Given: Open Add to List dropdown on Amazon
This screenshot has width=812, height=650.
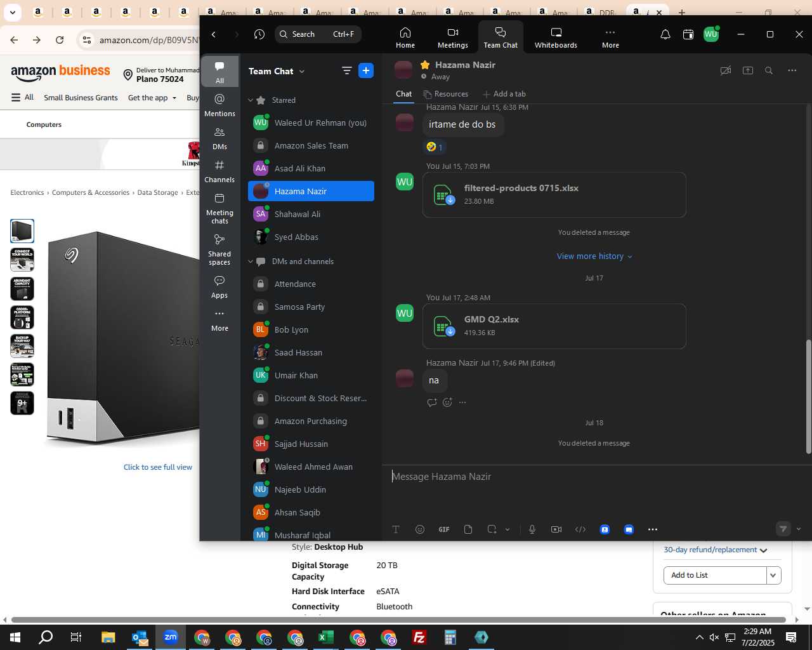Looking at the screenshot, I should (773, 575).
